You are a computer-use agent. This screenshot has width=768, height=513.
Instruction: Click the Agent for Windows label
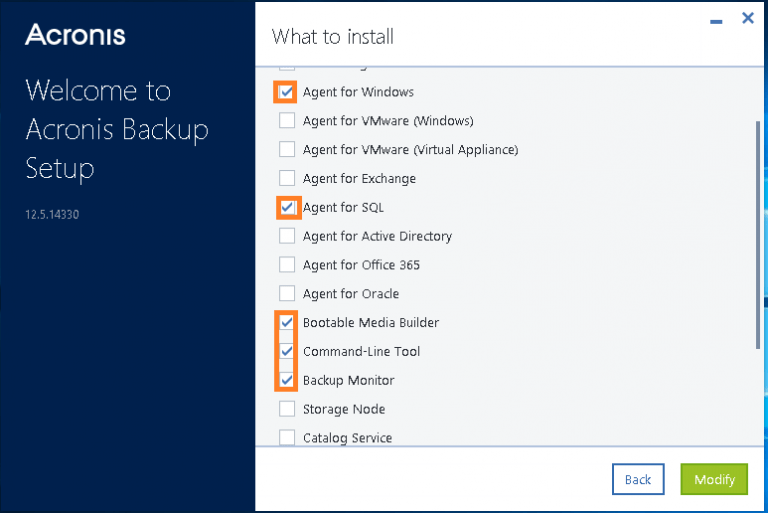coord(358,92)
